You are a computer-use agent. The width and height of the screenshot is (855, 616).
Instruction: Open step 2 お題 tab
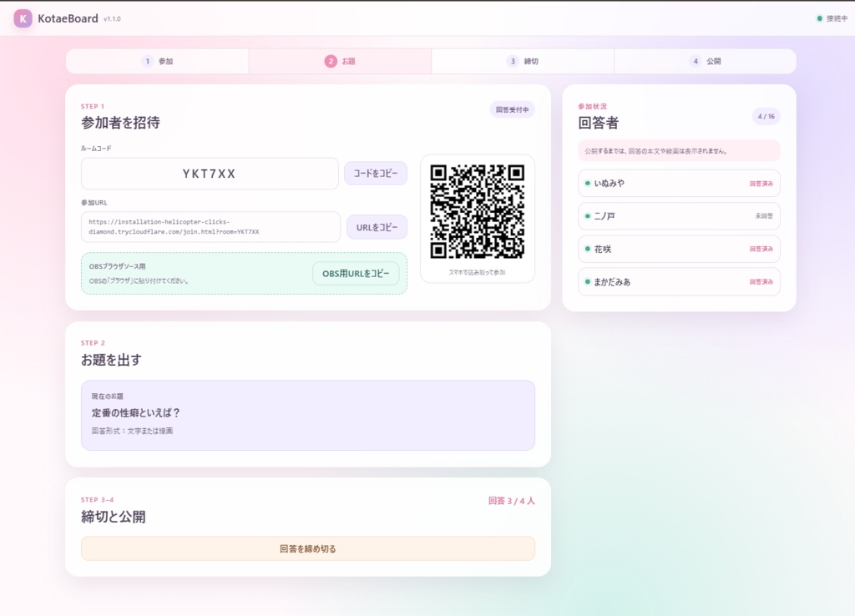tap(340, 61)
